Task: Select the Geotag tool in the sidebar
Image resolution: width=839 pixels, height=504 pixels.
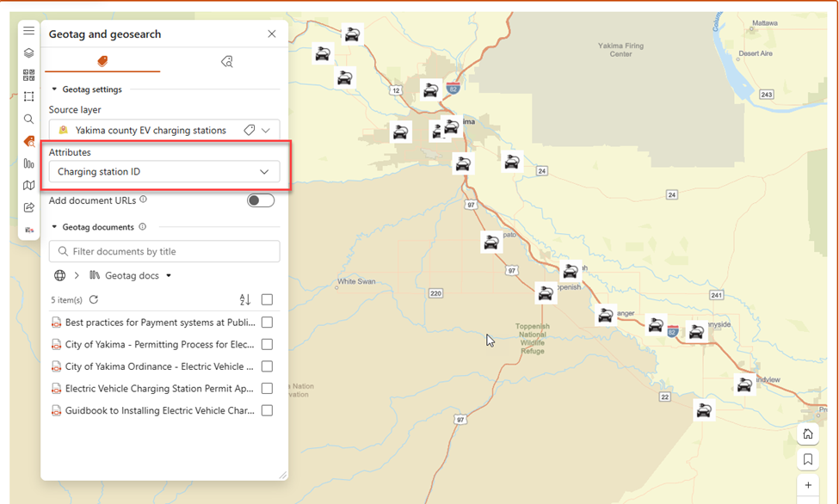Action: click(28, 141)
